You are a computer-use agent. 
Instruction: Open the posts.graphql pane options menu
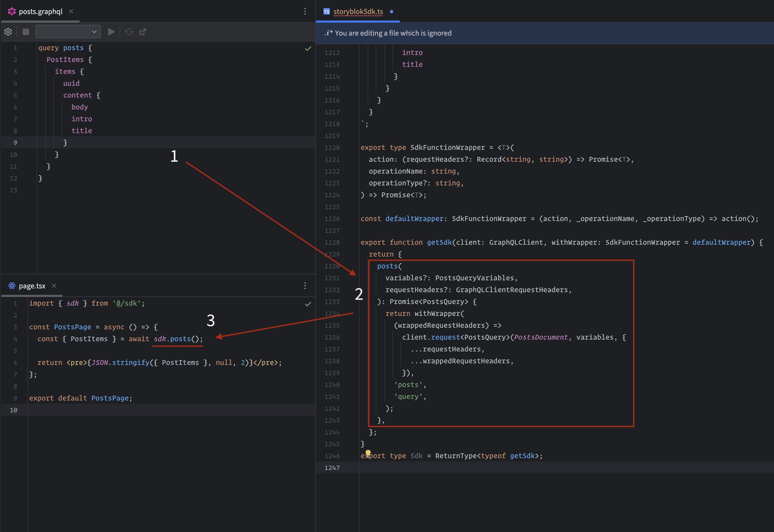tap(305, 12)
